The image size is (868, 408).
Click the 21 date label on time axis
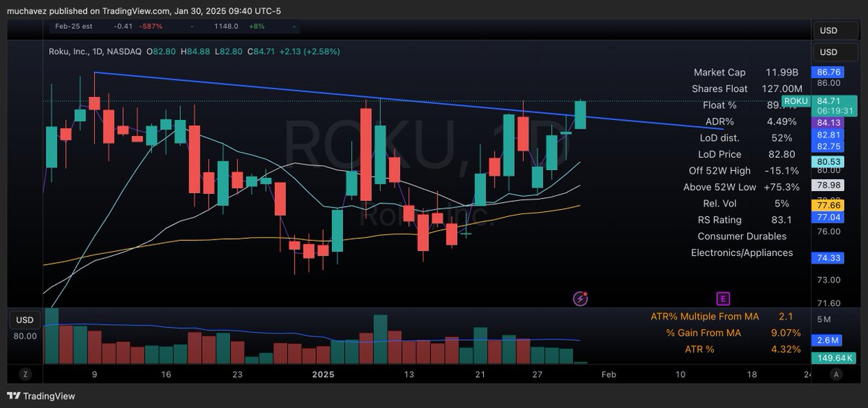(480, 374)
